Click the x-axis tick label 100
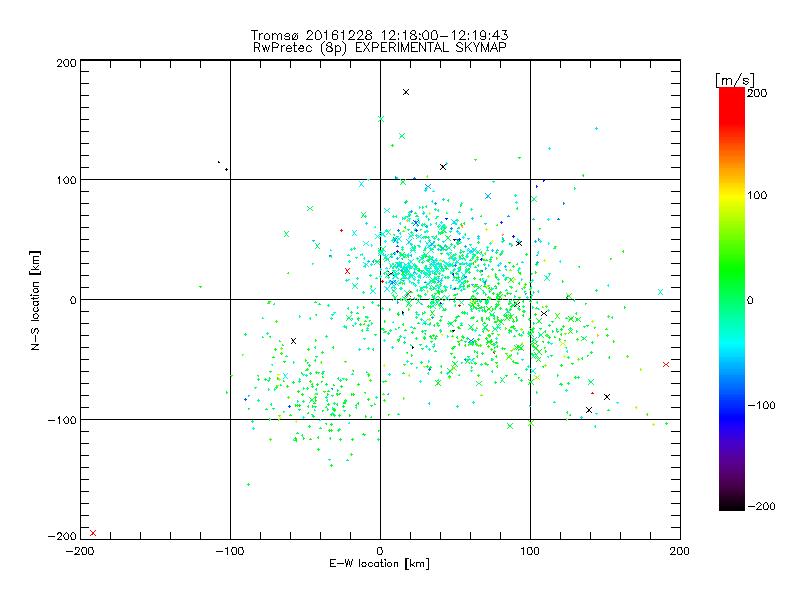 pos(530,551)
